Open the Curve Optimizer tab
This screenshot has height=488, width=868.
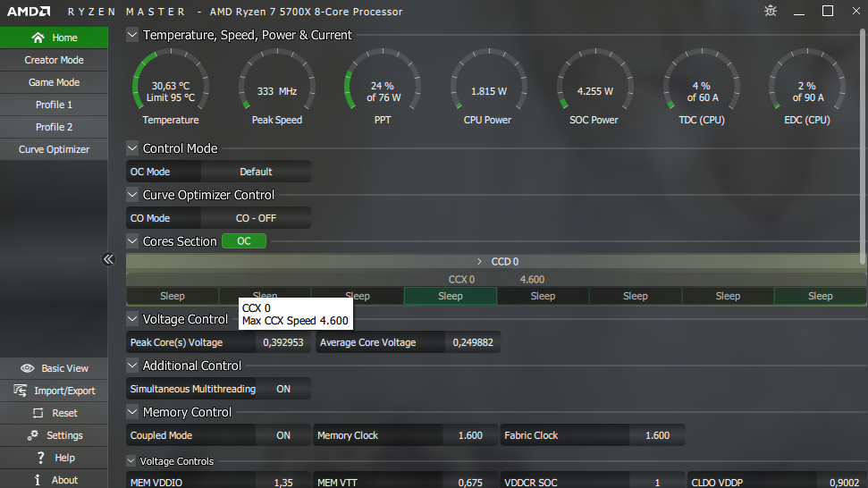pyautogui.click(x=54, y=149)
